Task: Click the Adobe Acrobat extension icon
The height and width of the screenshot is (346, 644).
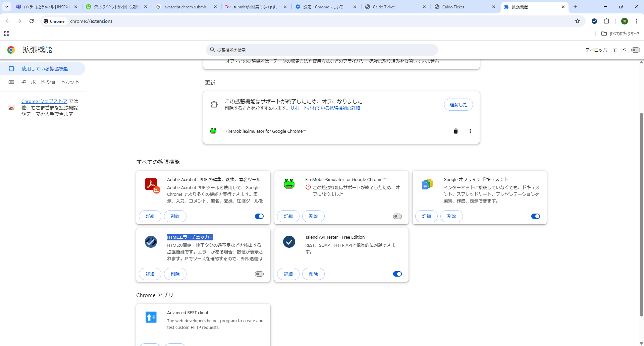Action: [152, 185]
